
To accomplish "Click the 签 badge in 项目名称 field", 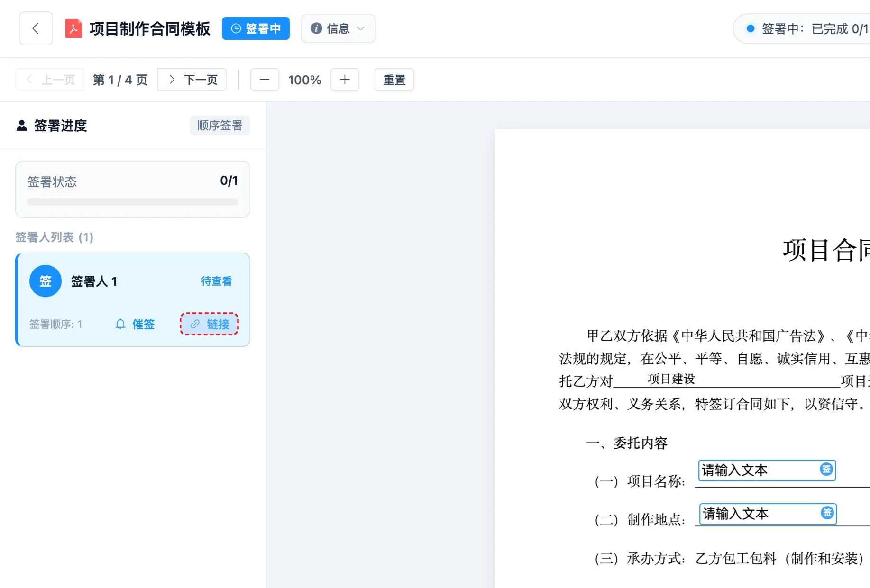I will pos(826,469).
